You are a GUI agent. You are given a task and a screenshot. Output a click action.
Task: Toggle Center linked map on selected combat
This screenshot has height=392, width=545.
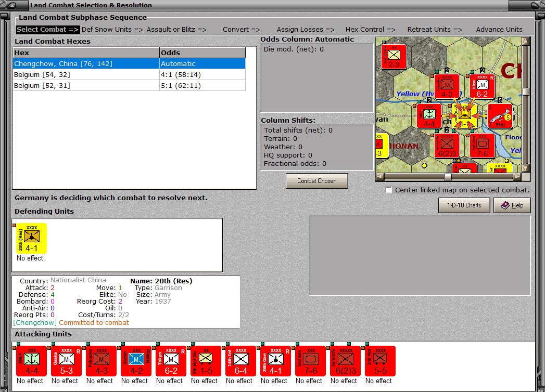(389, 190)
